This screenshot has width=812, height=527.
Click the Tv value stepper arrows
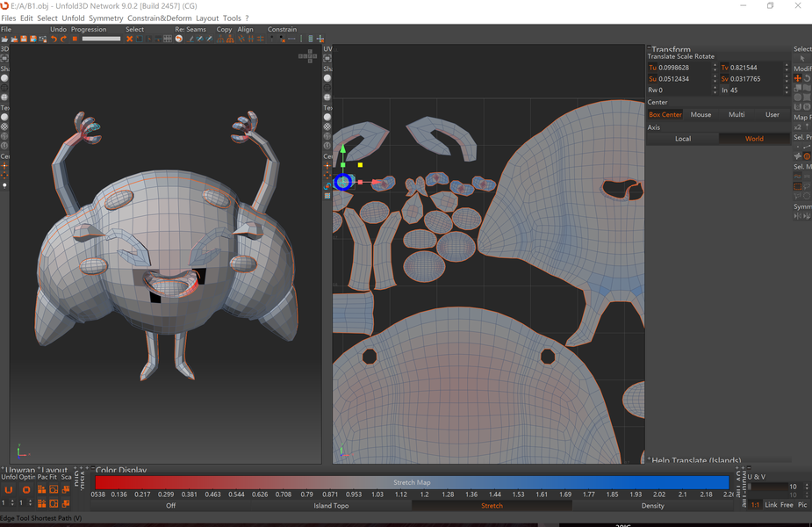787,68
